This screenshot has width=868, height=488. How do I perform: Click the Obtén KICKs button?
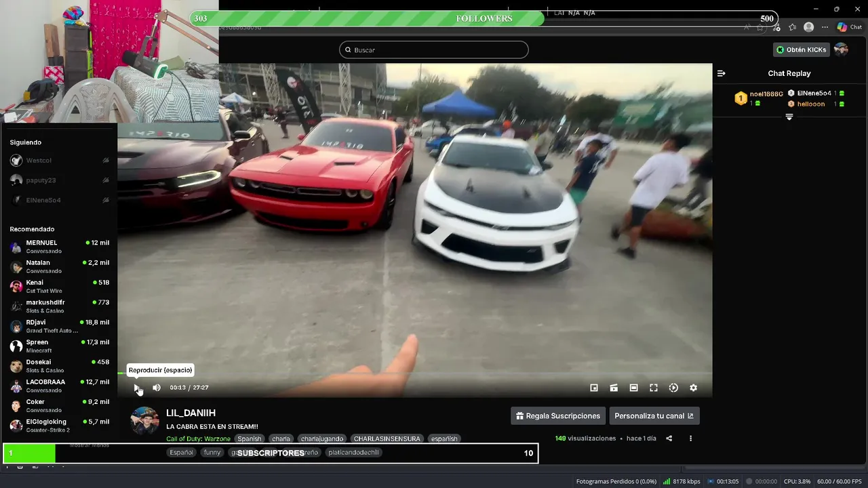(x=802, y=49)
